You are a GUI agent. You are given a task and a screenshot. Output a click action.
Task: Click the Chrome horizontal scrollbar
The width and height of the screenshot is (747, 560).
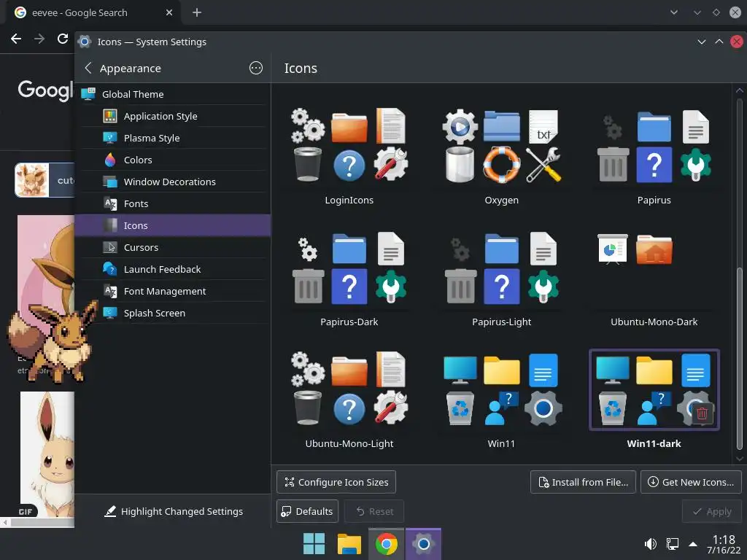(42, 522)
